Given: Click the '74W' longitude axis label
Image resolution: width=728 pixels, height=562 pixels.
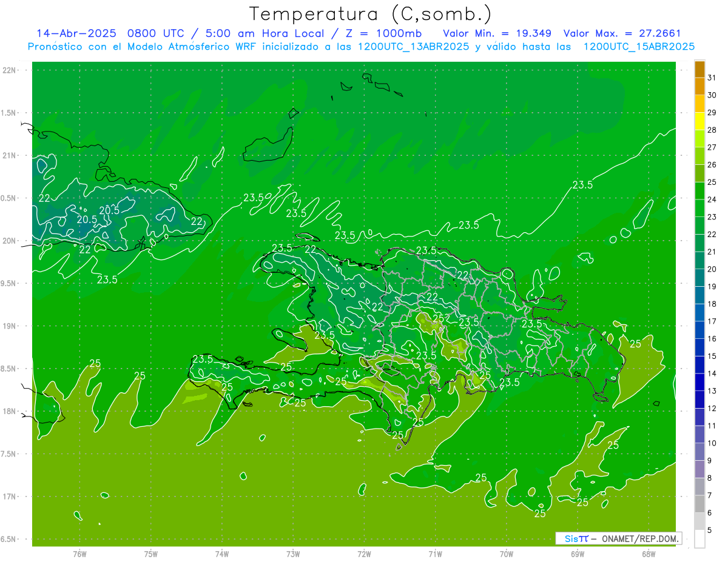Looking at the screenshot, I should 222,554.
